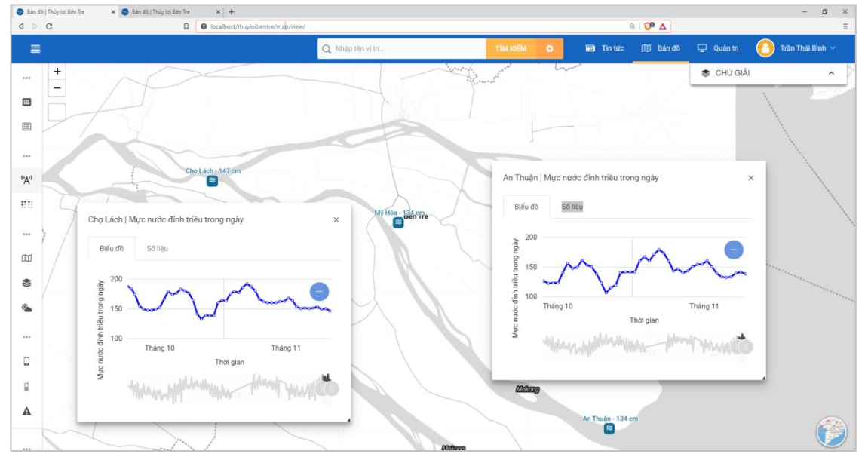Switch to Số liệu tab in An Thuận popup
The height and width of the screenshot is (463, 868).
click(x=572, y=207)
